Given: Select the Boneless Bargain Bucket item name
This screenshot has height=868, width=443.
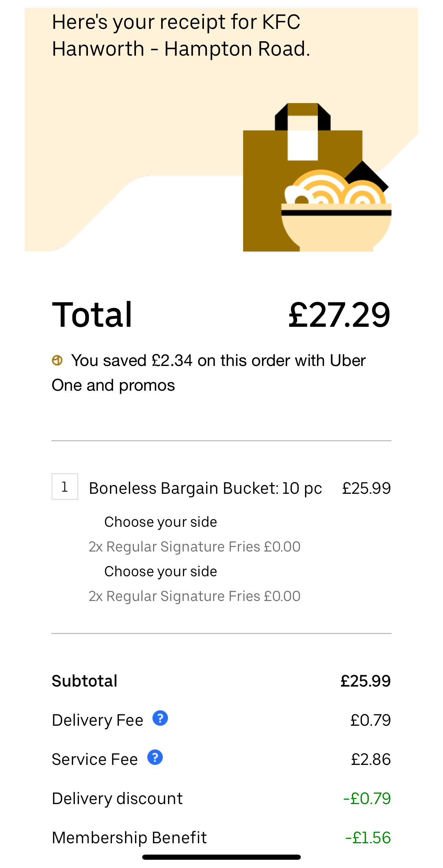Looking at the screenshot, I should click(205, 488).
